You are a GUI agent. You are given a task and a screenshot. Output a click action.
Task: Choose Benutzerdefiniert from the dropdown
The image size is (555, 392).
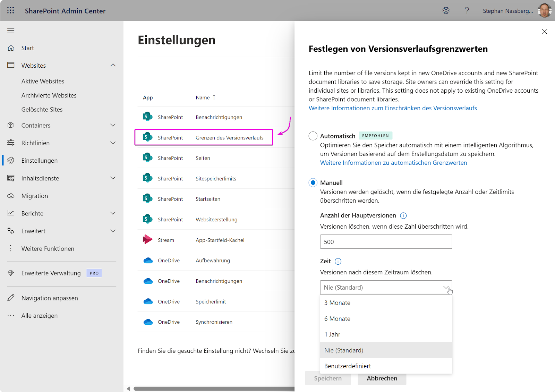coord(386,366)
